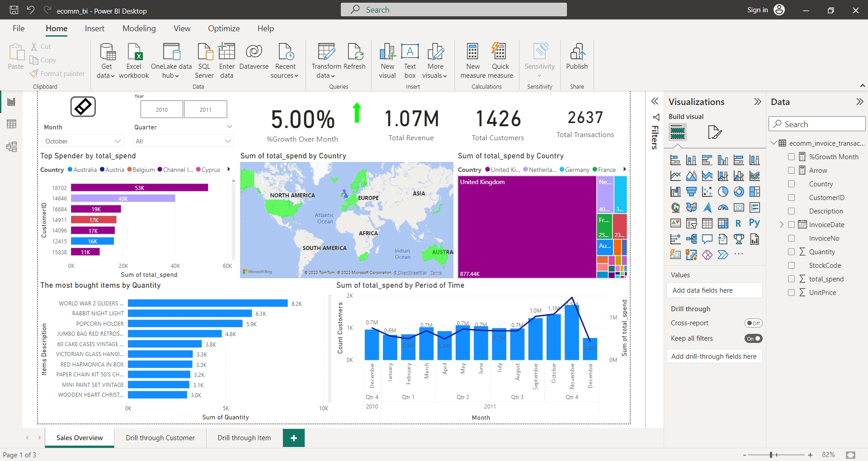Click Sign in at the top
The height and width of the screenshot is (461, 868).
(x=757, y=10)
